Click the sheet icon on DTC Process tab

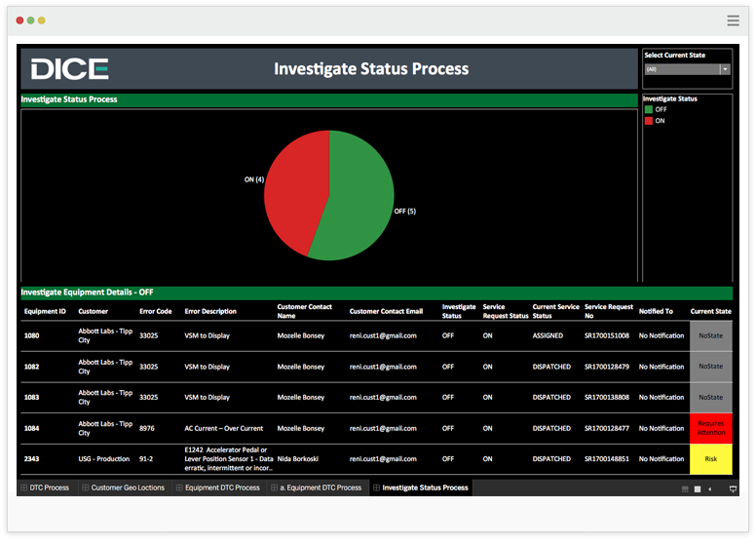pyautogui.click(x=24, y=488)
